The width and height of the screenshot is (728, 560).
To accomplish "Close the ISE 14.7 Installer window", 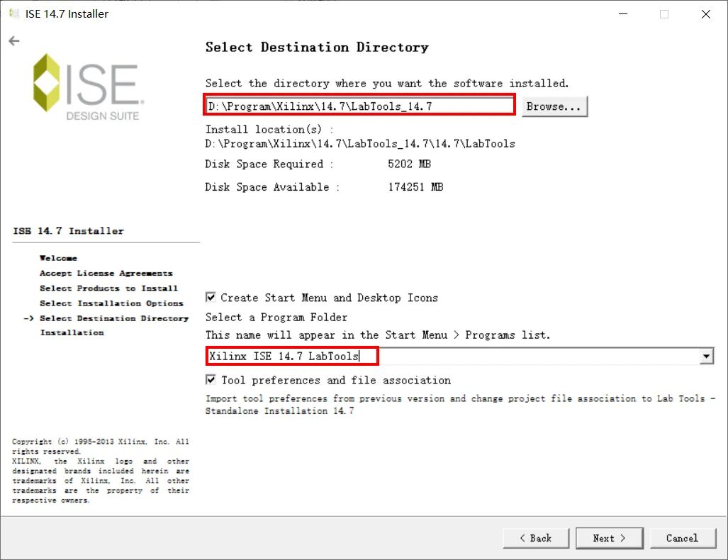I will coord(706,14).
